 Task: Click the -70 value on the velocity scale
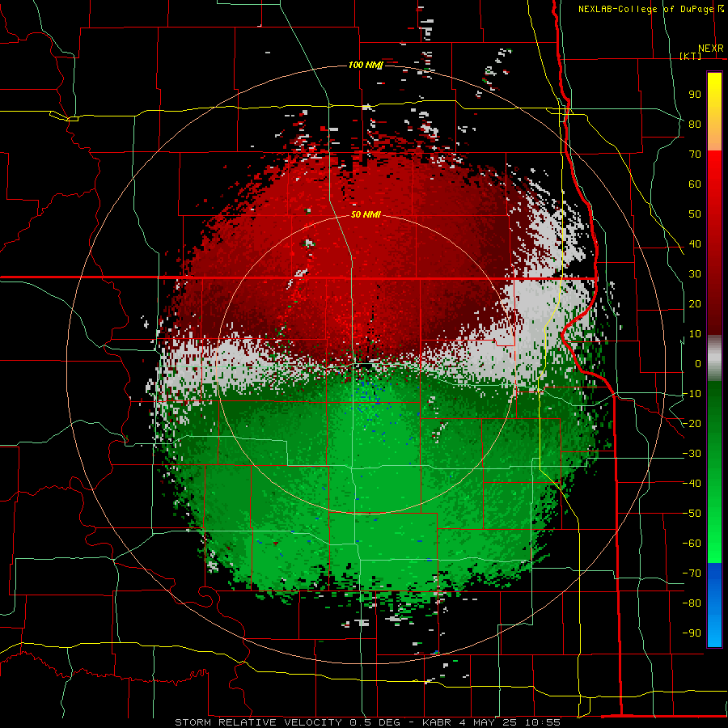tap(692, 574)
